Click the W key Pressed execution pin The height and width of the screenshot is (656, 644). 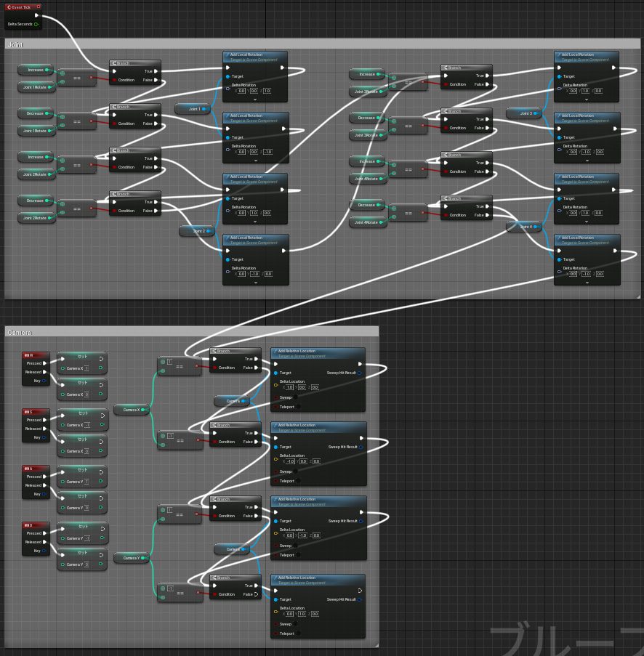[x=45, y=363]
